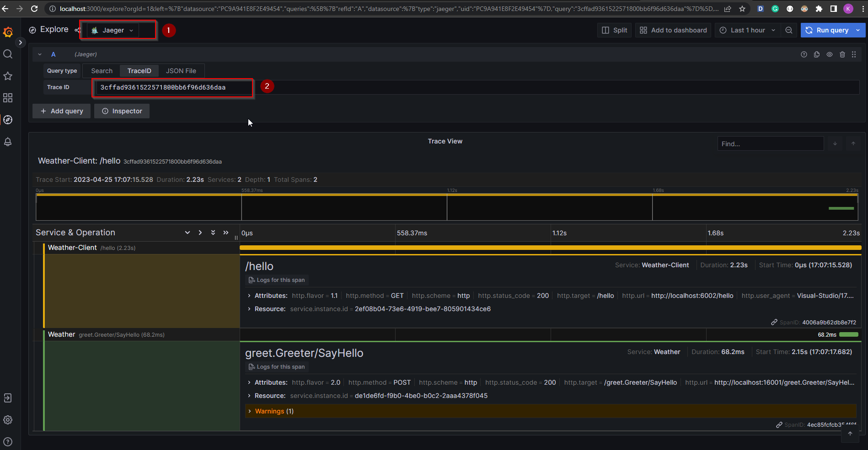The height and width of the screenshot is (450, 868).
Task: Click the Split view button
Action: coord(614,30)
